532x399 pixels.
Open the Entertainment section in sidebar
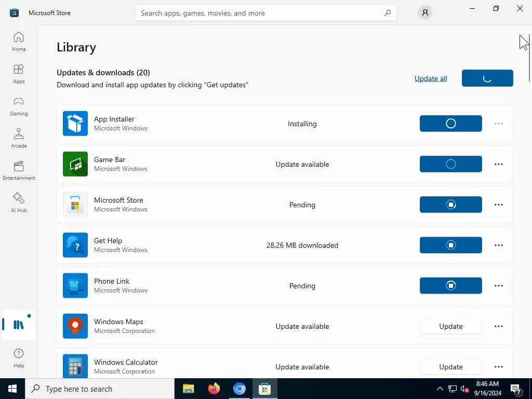pyautogui.click(x=19, y=170)
